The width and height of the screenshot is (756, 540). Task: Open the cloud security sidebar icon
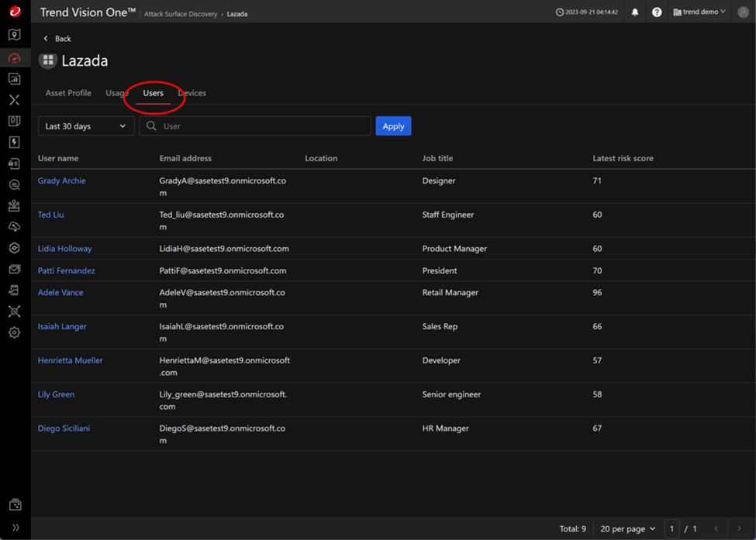(x=15, y=226)
